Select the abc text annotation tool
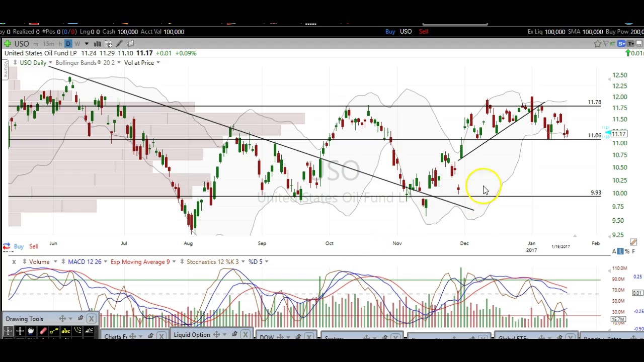This screenshot has width=644, height=362. point(66,331)
